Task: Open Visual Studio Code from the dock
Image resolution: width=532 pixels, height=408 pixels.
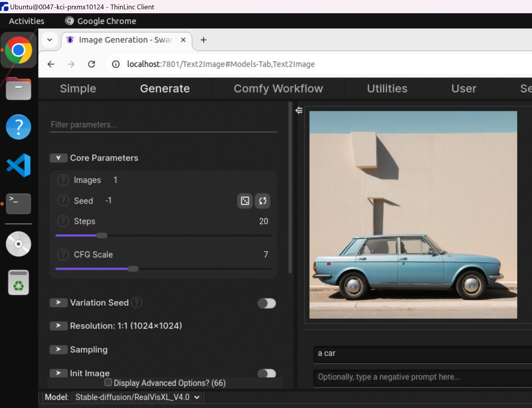Action: coord(18,165)
